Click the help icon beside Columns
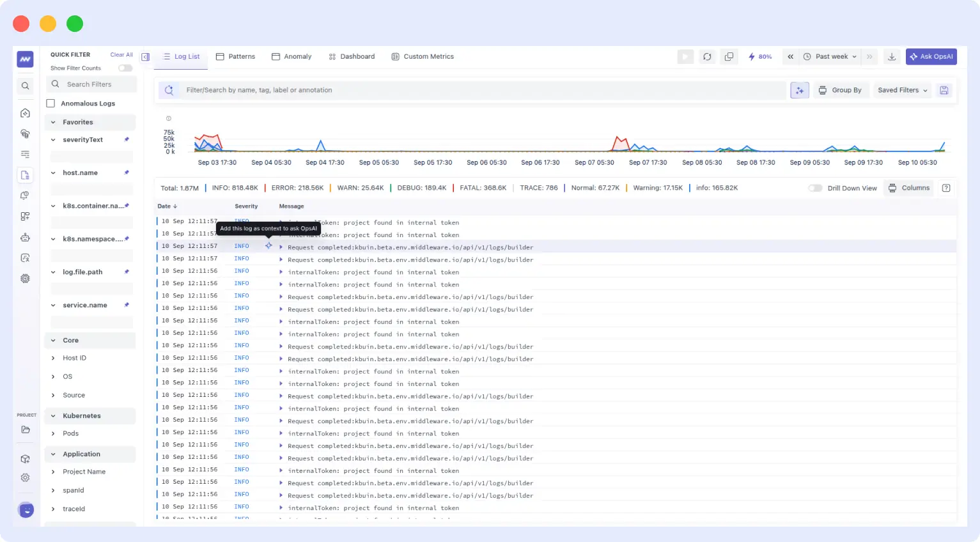980x542 pixels. pyautogui.click(x=946, y=188)
